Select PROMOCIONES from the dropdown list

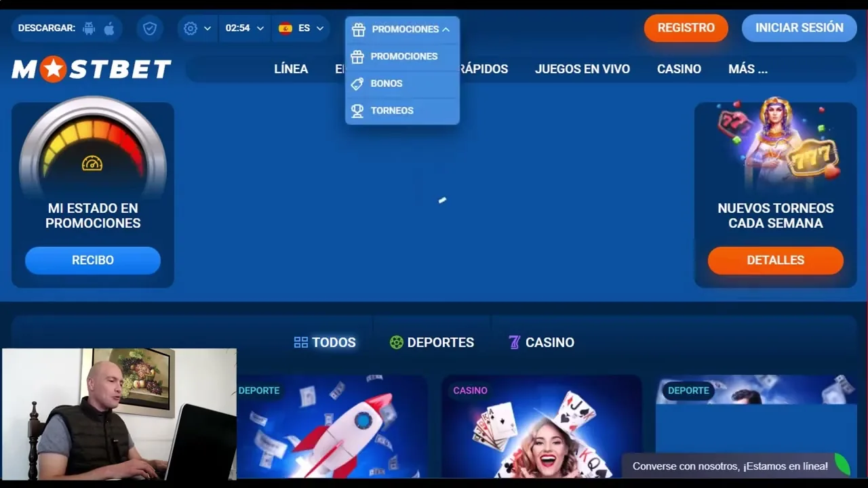click(402, 56)
